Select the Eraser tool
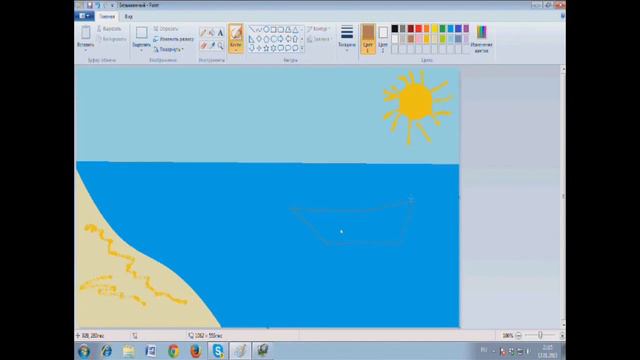Viewport: 640px width, 360px height. 203,45
